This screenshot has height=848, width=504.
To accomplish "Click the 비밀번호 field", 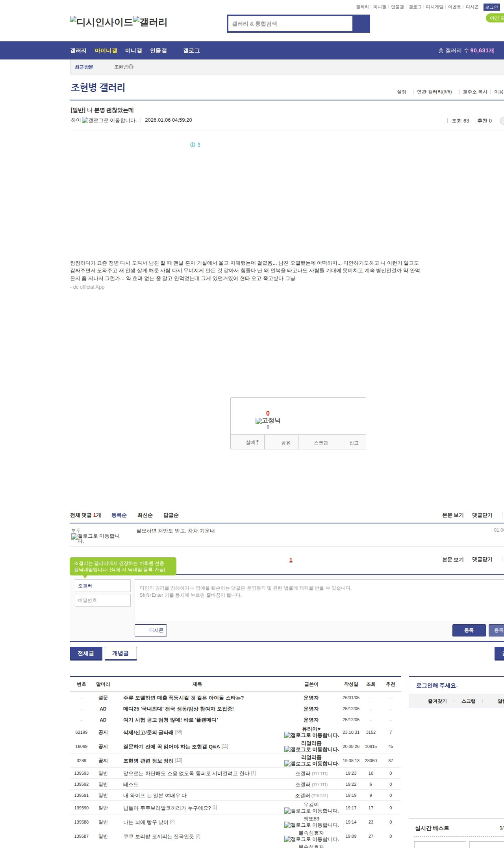I will (x=103, y=600).
